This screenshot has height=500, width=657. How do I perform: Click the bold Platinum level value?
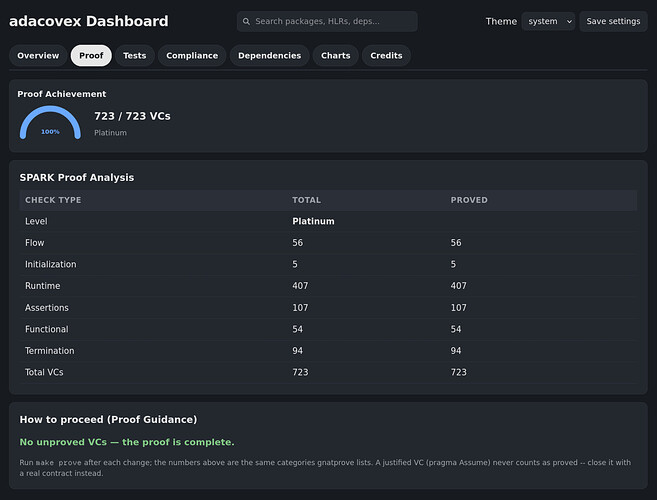313,221
